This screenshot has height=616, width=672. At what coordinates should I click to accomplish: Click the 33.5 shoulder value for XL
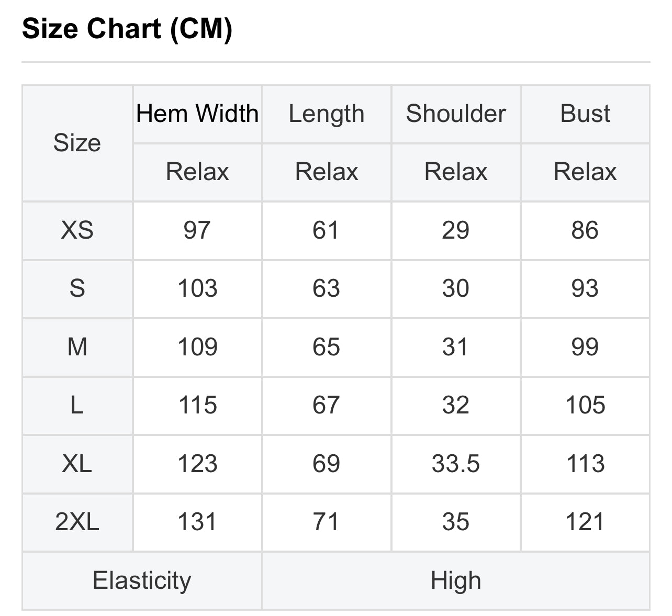456,464
